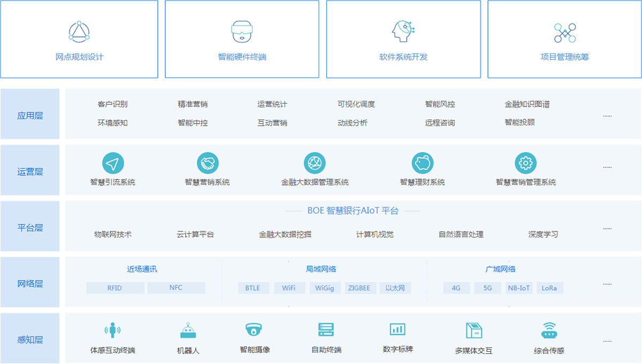Select the 应用层 layer tab

[30, 115]
